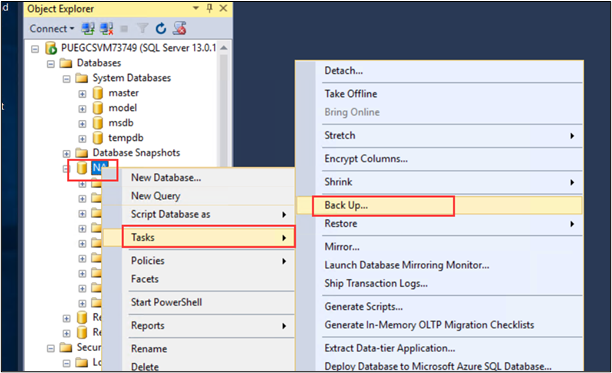Select the Database Snapshots folder
The image size is (612, 373).
[x=136, y=153]
